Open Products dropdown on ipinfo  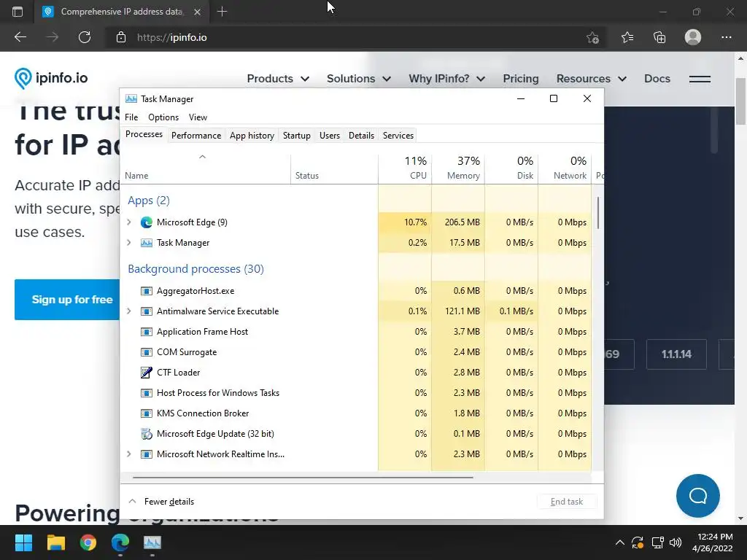pyautogui.click(x=278, y=79)
